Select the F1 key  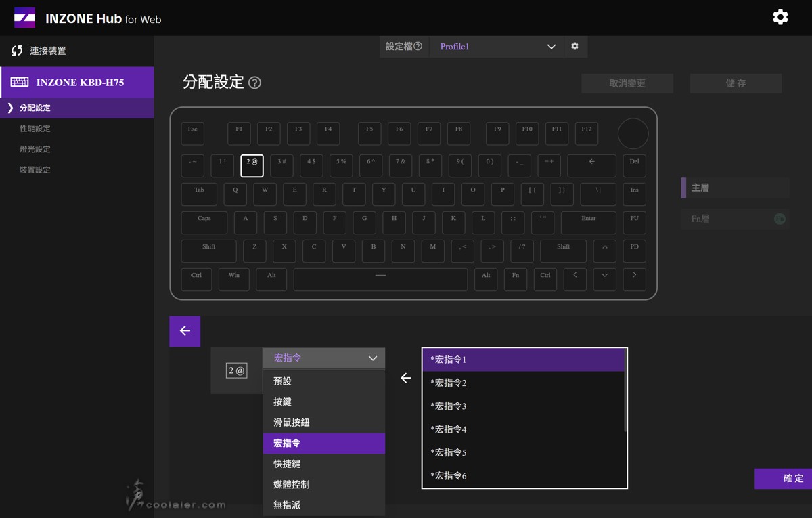pyautogui.click(x=239, y=133)
